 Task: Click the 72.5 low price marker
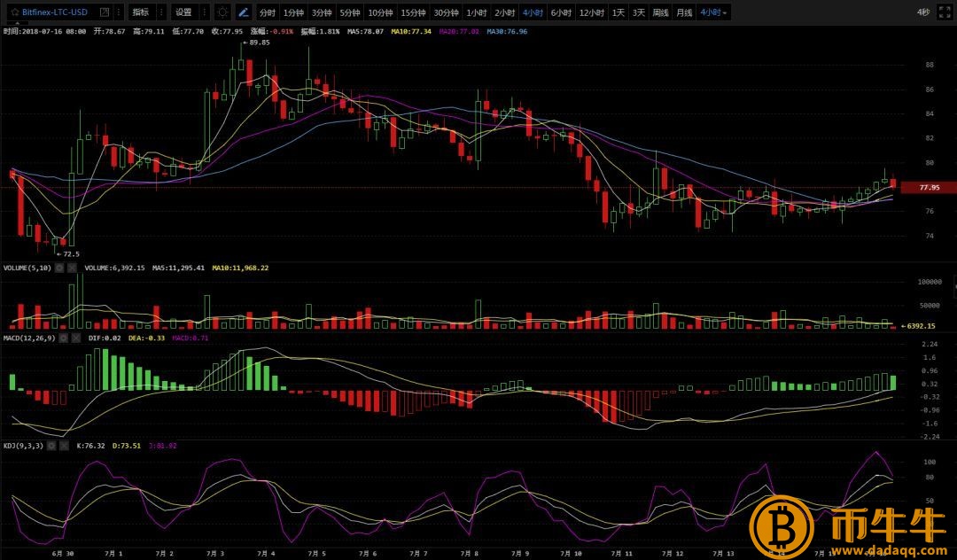pyautogui.click(x=67, y=253)
